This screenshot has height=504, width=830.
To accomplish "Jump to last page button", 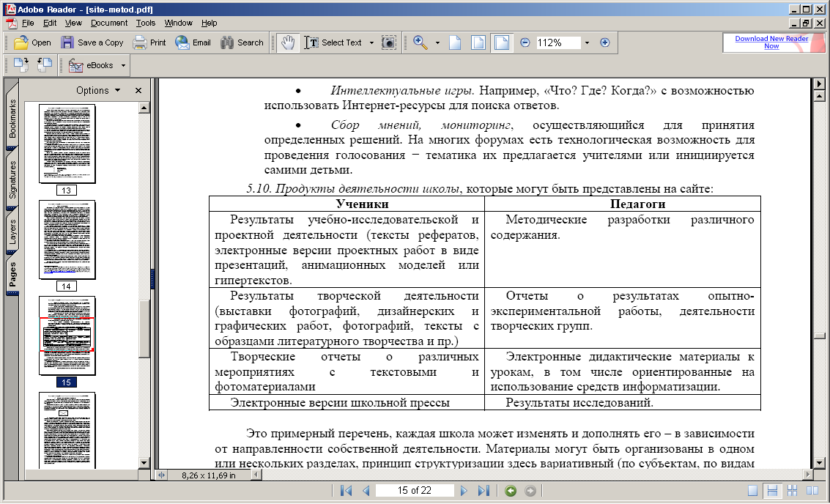I will (483, 491).
